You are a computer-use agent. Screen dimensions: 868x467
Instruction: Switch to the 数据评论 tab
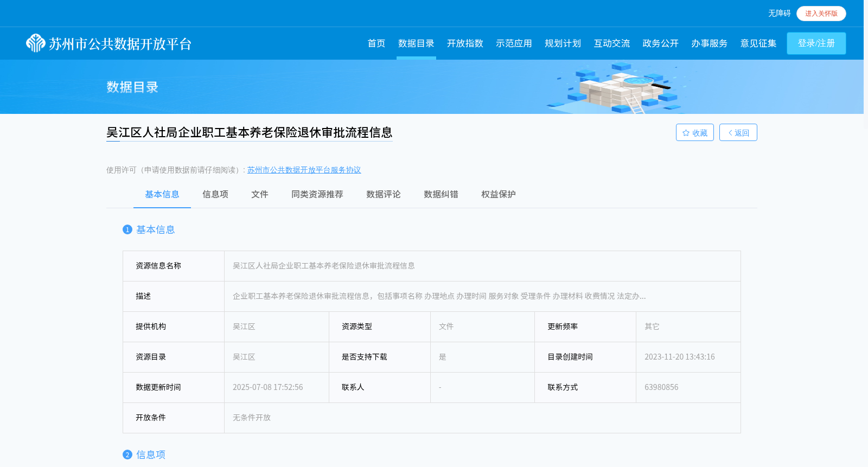[384, 194]
